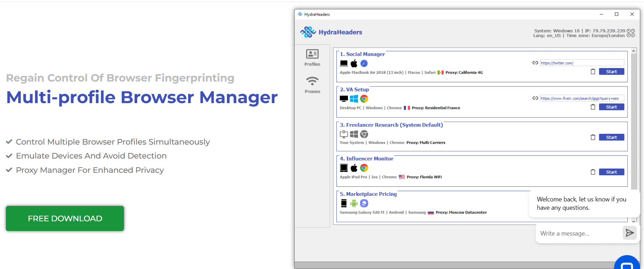
Task: Click phone device icon in Marketplace Pricing
Action: tap(344, 203)
